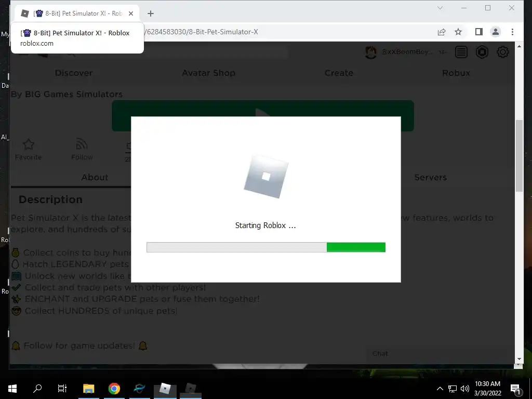Open Robux page

[x=456, y=73]
